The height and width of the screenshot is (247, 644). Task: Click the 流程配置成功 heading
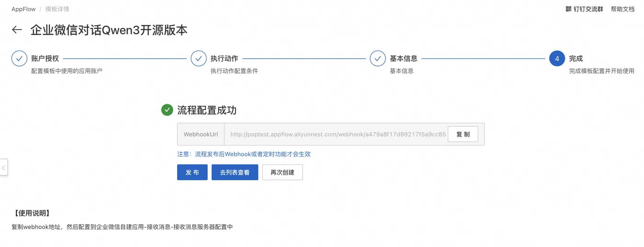pyautogui.click(x=207, y=110)
